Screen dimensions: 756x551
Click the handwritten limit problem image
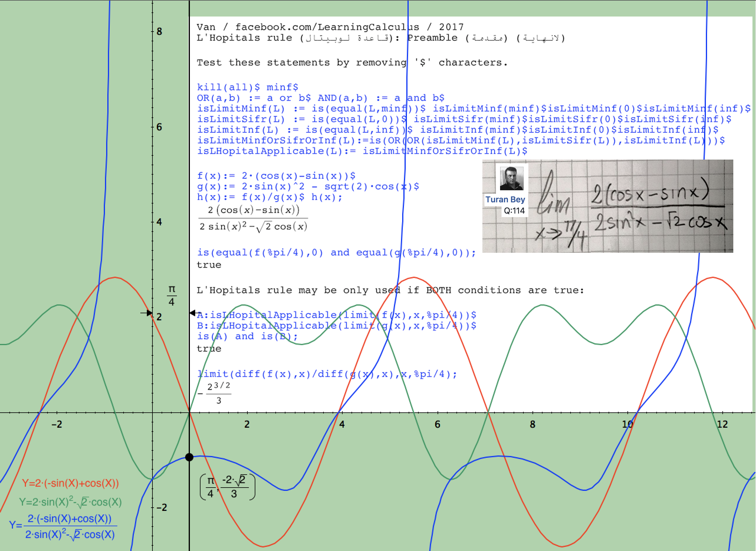click(x=608, y=206)
